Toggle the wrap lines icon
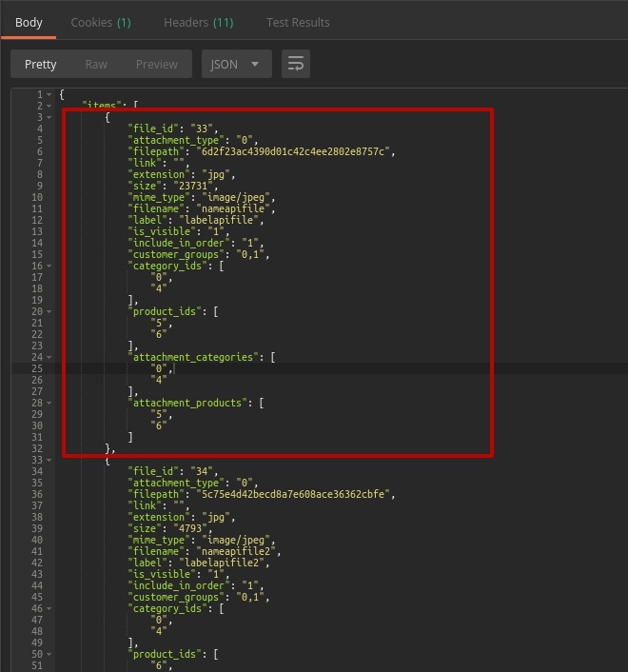The width and height of the screenshot is (628, 672). [x=296, y=64]
